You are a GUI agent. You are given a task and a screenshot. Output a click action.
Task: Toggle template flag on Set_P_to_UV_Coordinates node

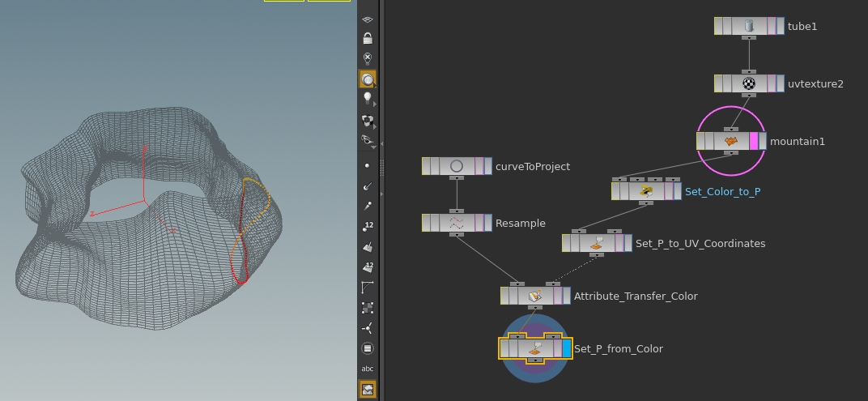tap(619, 243)
